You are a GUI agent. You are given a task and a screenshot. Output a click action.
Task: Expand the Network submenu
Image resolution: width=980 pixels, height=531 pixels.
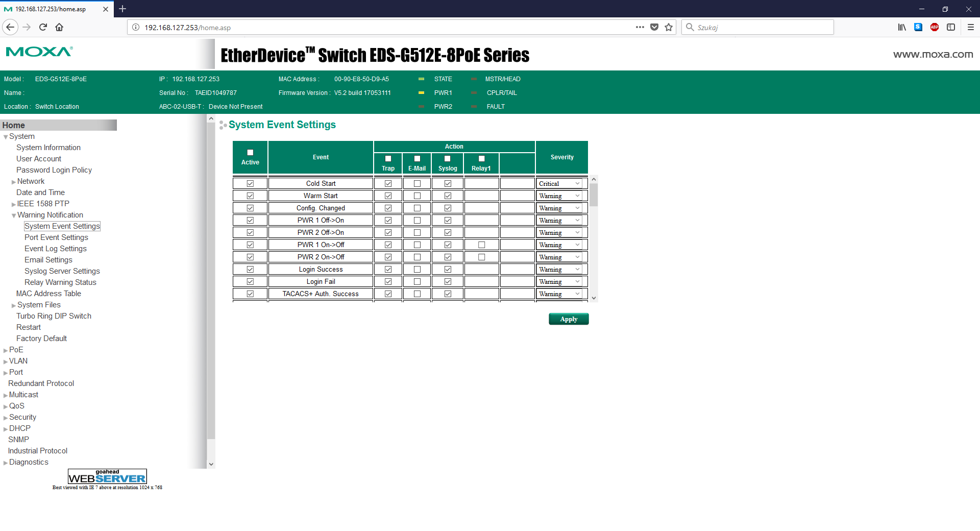tap(14, 182)
